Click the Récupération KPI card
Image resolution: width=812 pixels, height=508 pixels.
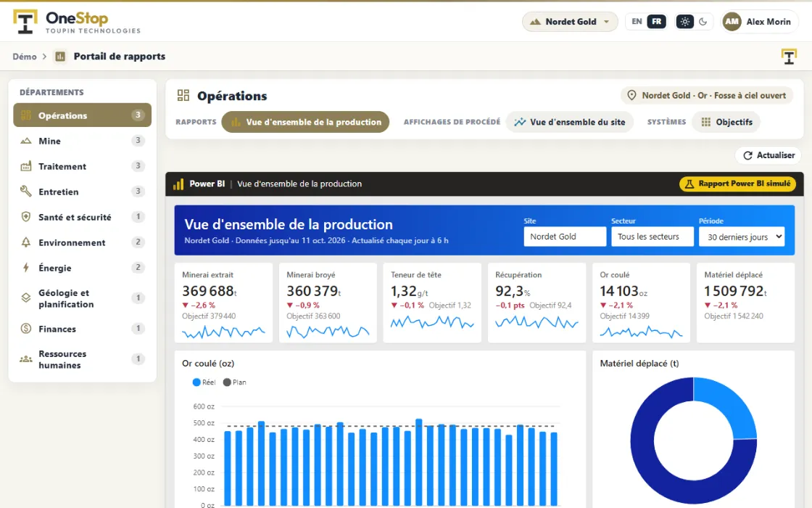(x=536, y=303)
